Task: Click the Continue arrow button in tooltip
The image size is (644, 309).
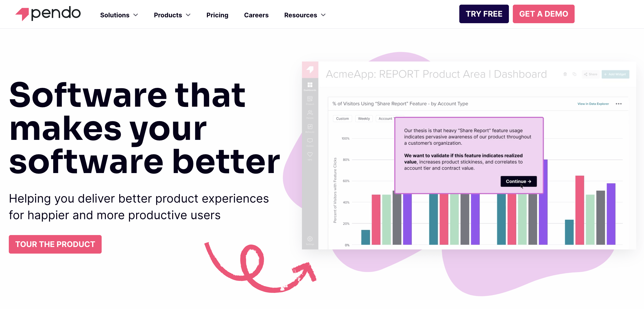Action: [x=518, y=181]
